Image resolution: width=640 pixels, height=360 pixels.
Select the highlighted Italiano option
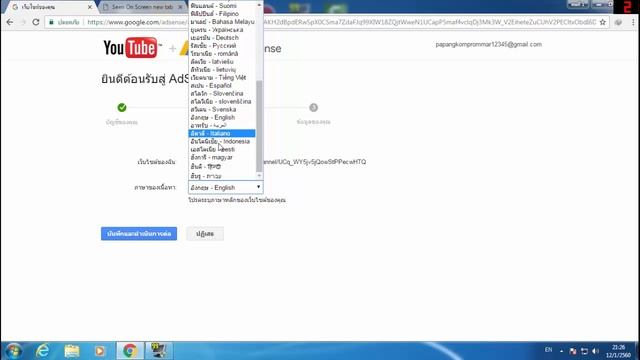pos(222,133)
